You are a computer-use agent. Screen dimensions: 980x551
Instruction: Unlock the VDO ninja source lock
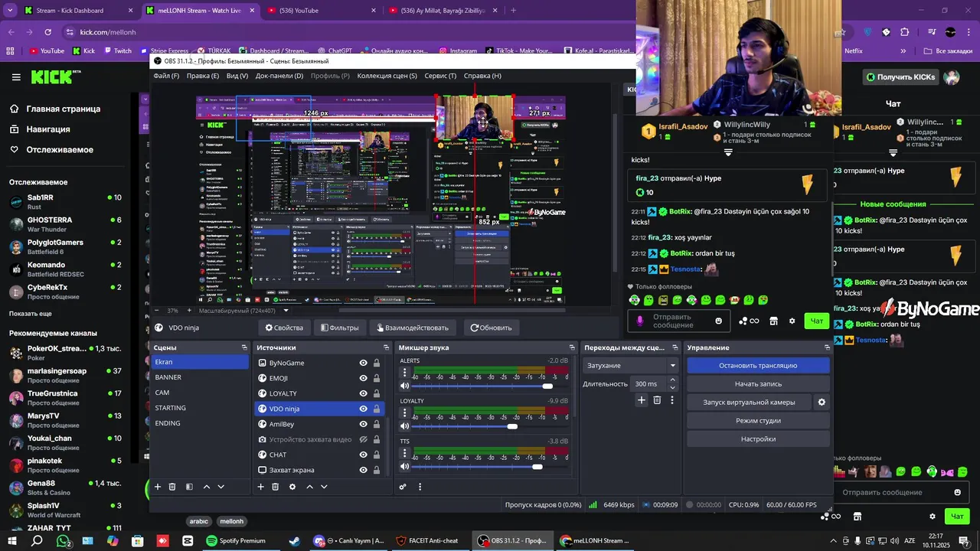point(377,409)
